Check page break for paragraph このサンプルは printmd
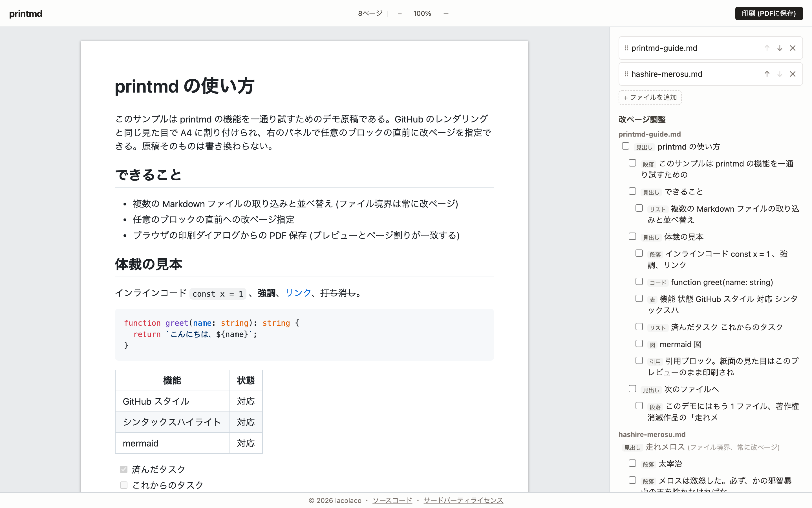This screenshot has height=508, width=812. coord(632,163)
